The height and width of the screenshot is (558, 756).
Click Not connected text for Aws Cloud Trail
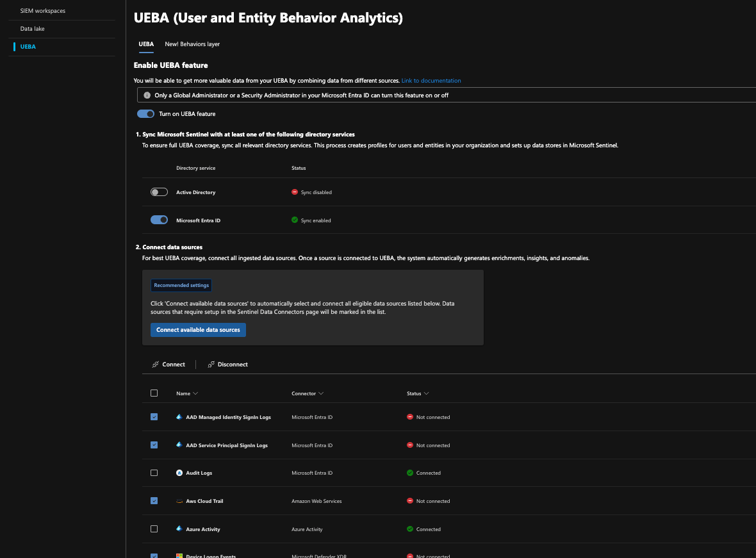pos(433,501)
